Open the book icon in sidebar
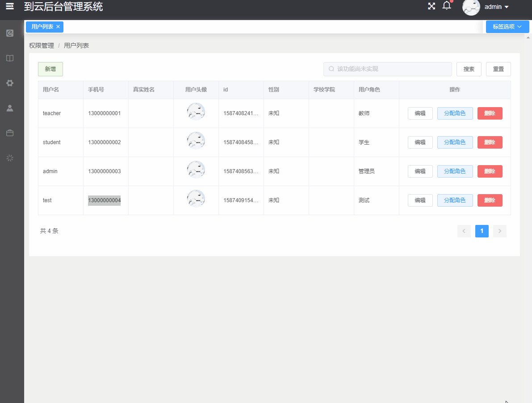This screenshot has width=532, height=403. [x=10, y=58]
